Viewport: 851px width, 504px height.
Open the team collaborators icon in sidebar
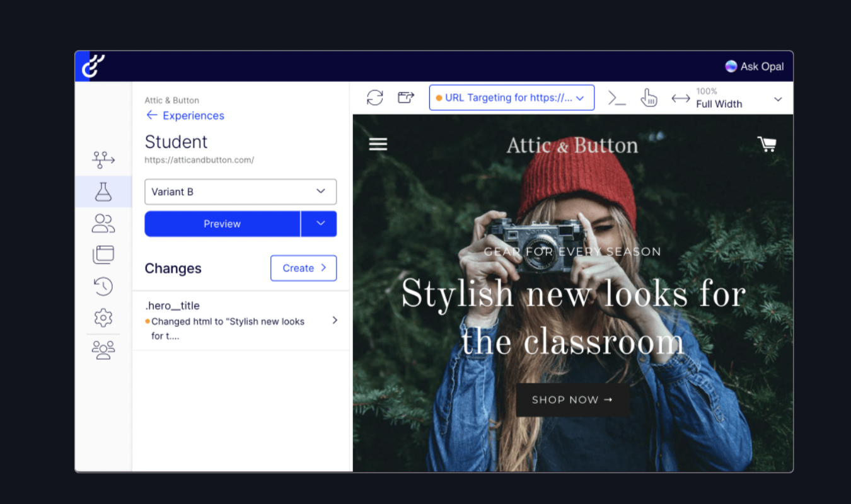(x=103, y=350)
